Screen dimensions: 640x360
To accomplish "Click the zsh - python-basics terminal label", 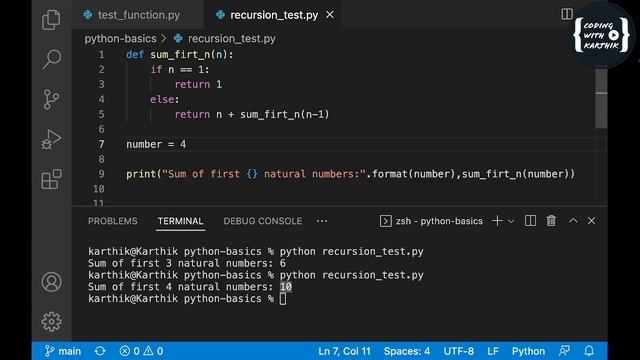I will (x=431, y=221).
